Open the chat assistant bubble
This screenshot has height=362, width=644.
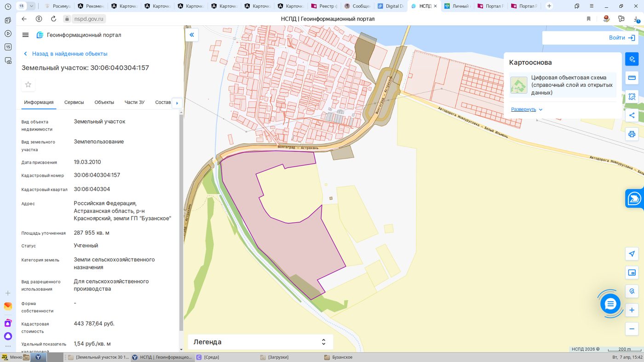(x=610, y=304)
